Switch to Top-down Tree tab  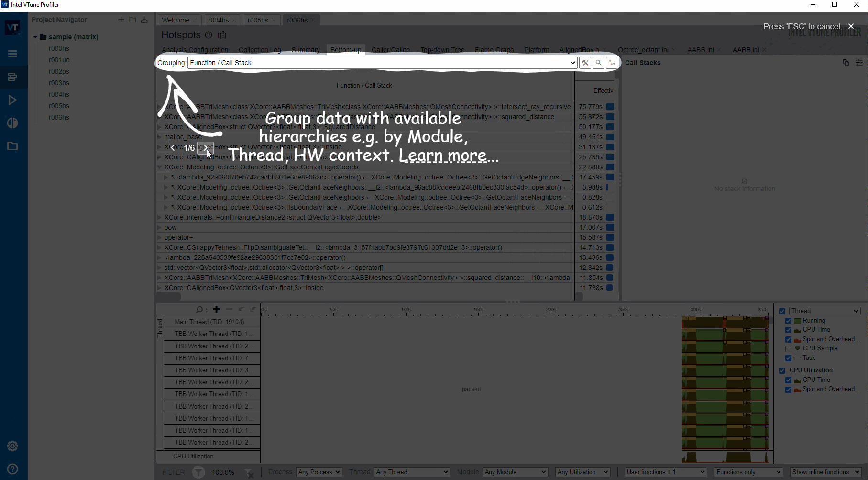point(442,50)
